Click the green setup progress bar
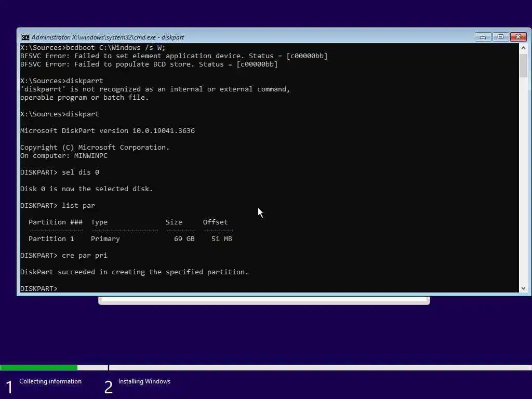The width and height of the screenshot is (532, 399). click(x=38, y=367)
